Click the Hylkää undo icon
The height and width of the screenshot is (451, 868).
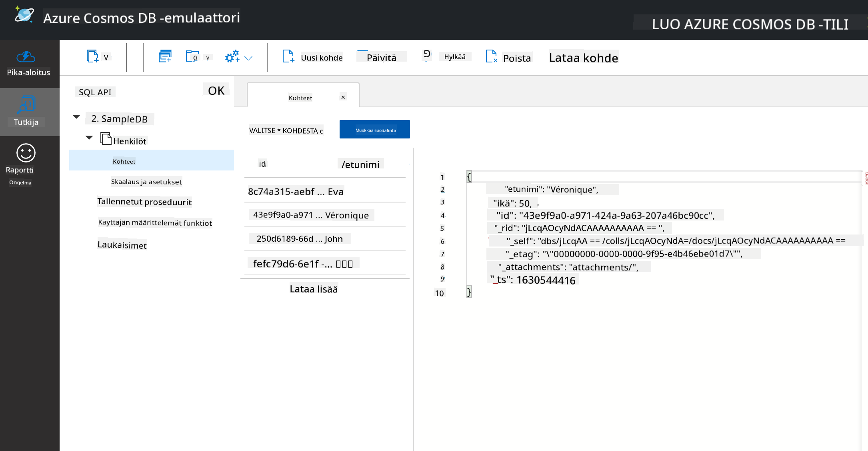point(427,54)
